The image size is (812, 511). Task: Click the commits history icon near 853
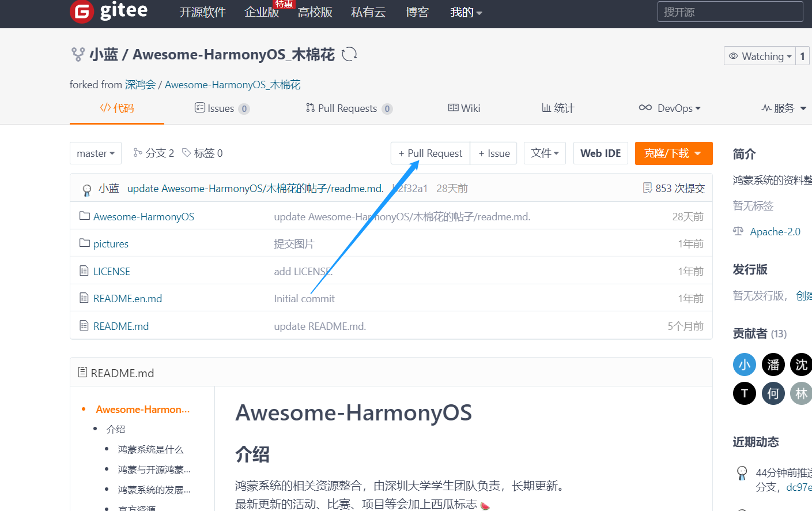[648, 188]
